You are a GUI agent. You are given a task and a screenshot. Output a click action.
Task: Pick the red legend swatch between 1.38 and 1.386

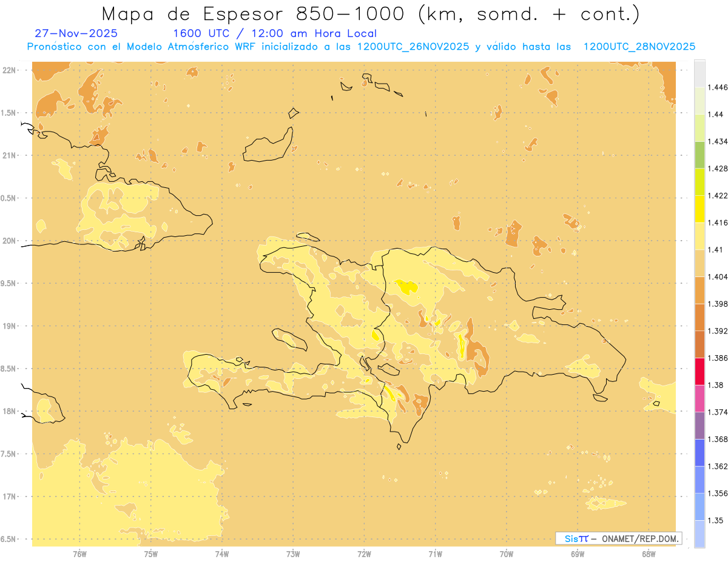coord(699,371)
